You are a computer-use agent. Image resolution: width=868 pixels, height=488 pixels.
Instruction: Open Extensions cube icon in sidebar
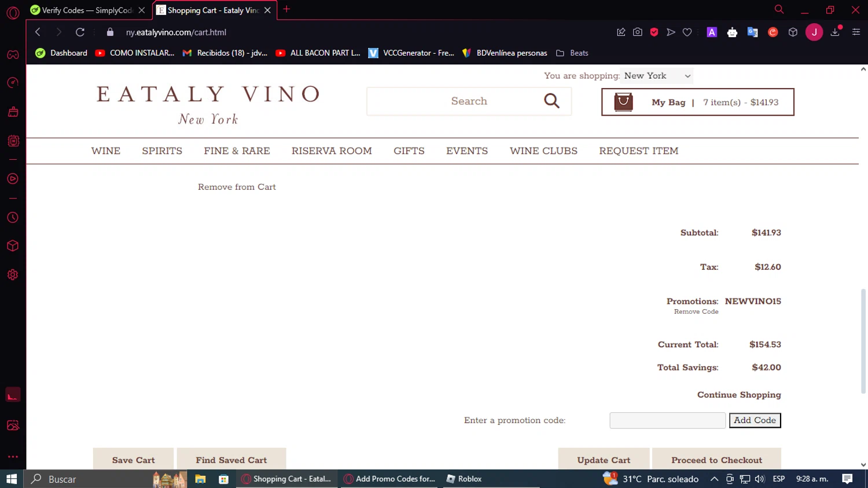(13, 246)
